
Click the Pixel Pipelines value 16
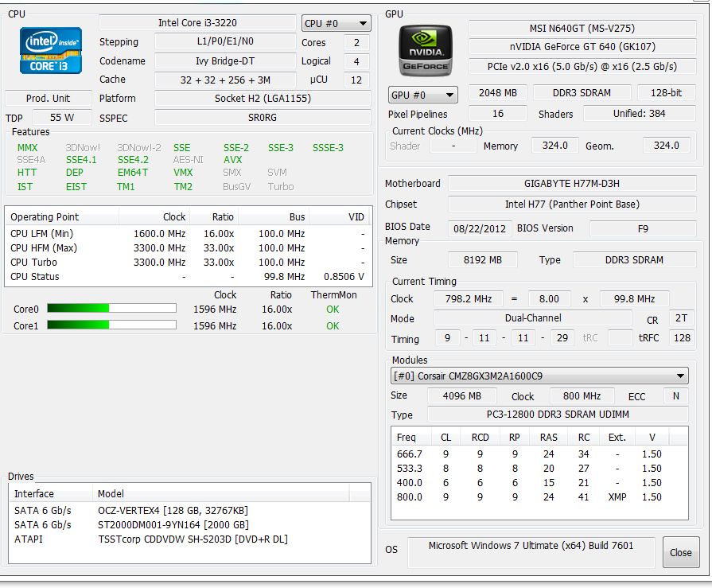498,114
